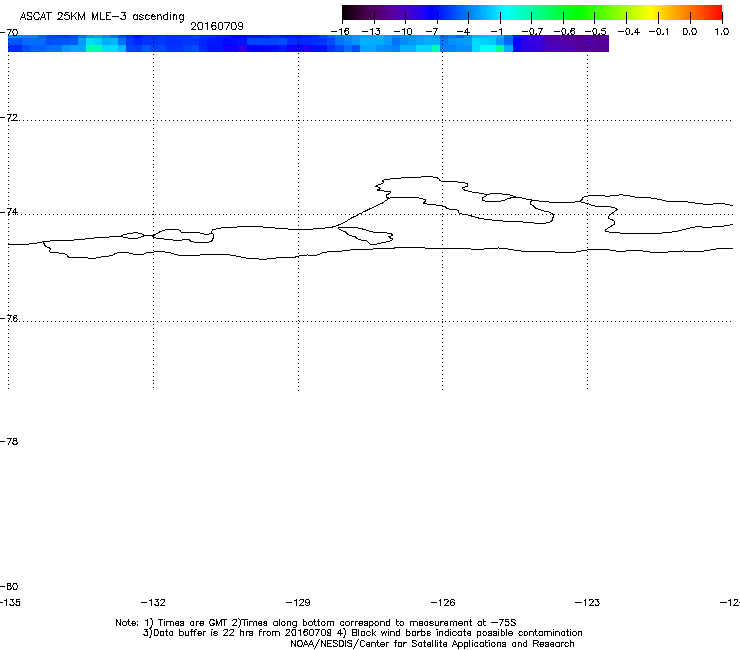Click the -74 latitude label
This screenshot has height=650, width=740.
[x=9, y=212]
